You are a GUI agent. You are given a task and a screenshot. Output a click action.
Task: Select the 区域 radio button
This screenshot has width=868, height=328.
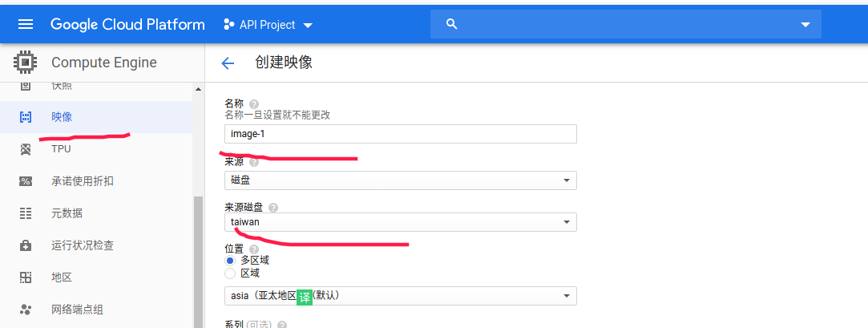click(230, 273)
